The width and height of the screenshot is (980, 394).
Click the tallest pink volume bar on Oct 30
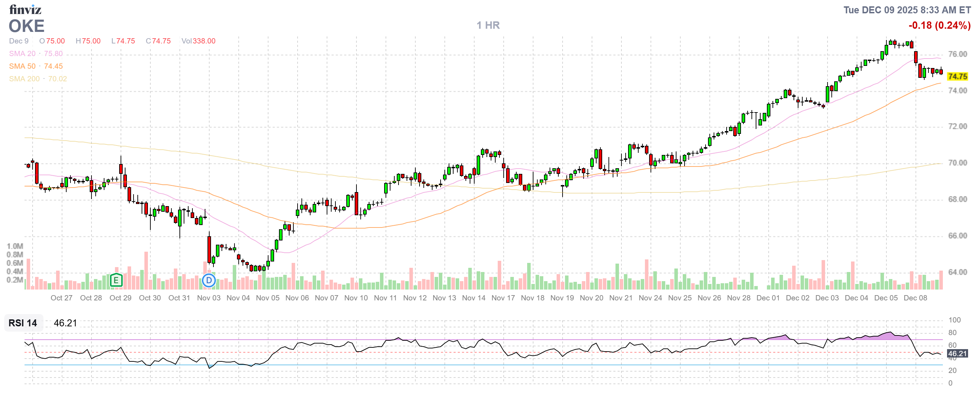click(x=146, y=270)
